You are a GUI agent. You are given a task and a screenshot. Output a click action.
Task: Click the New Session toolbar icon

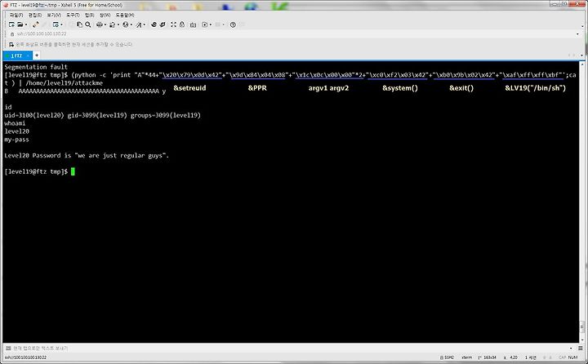tap(11, 24)
